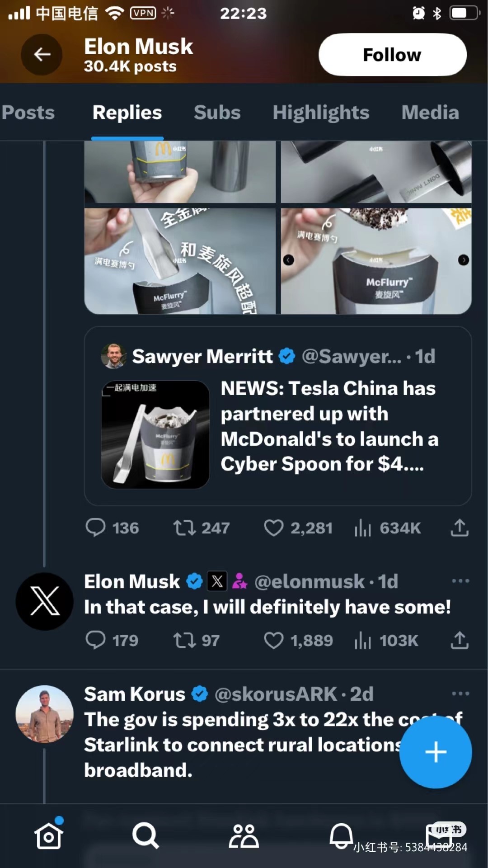Go to the Home feed
The width and height of the screenshot is (488, 868).
48,836
